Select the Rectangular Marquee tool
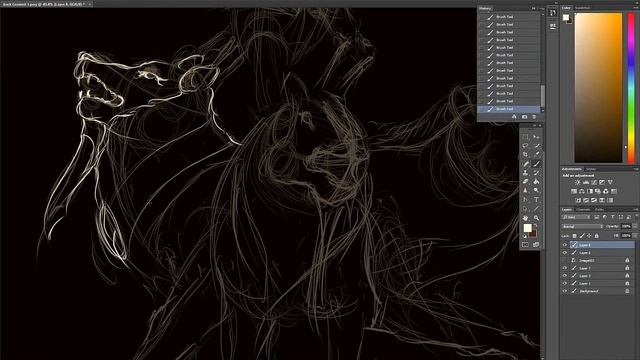The height and width of the screenshot is (360, 640). coord(525,137)
